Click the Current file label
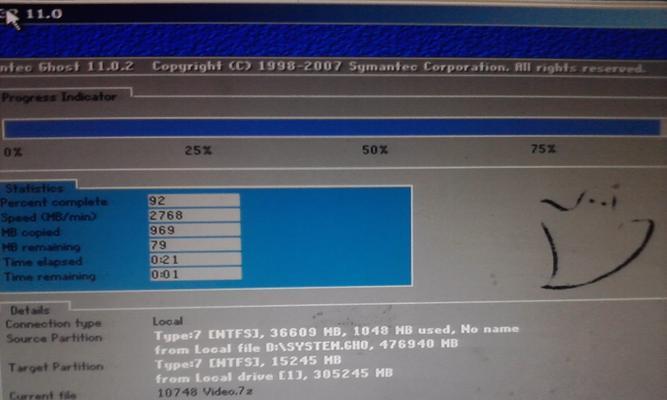The height and width of the screenshot is (400, 667). [x=43, y=395]
